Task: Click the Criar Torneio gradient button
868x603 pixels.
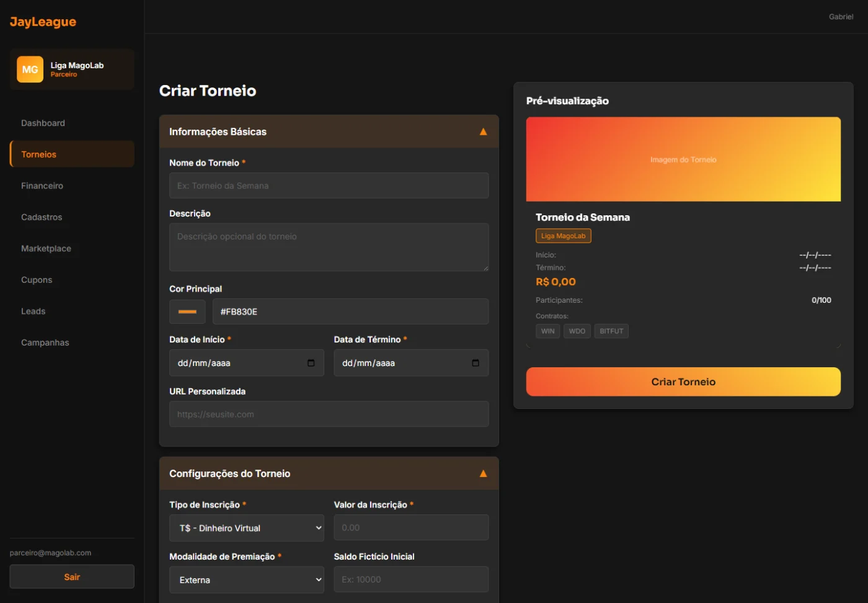Action: tap(683, 382)
